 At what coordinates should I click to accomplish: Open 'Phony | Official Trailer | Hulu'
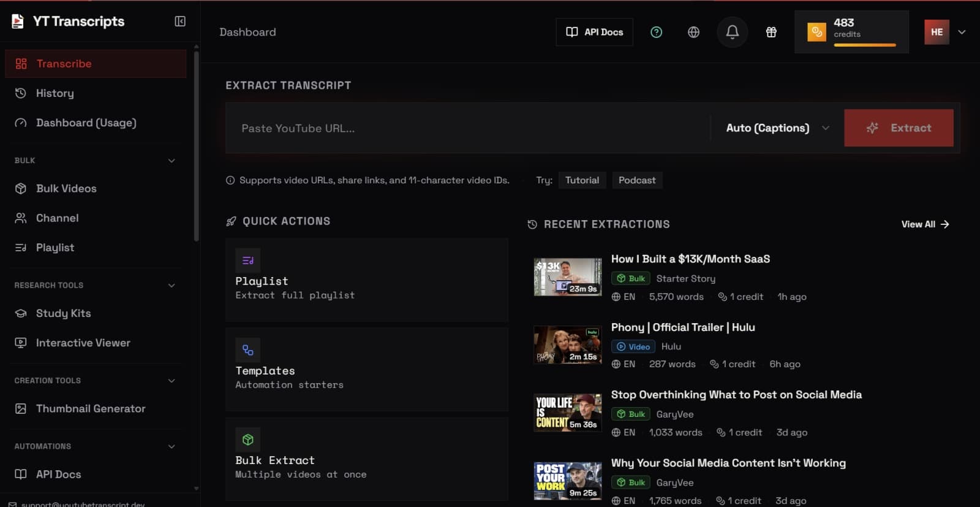point(683,327)
